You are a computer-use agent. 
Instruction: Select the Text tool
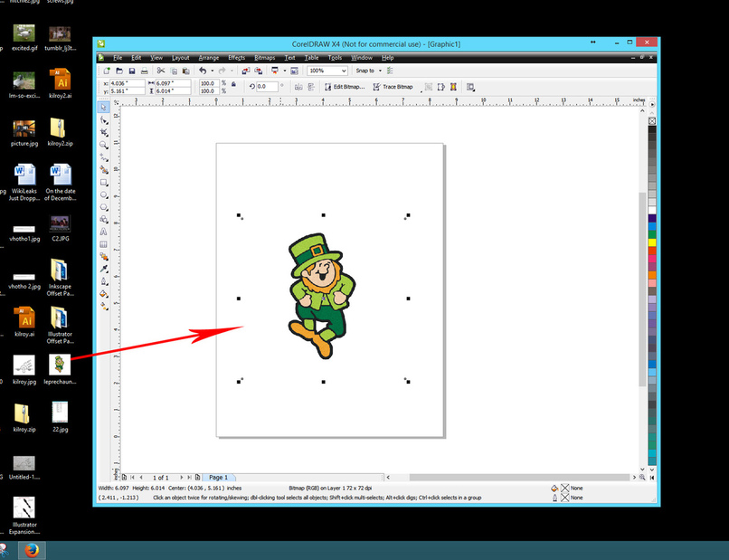coord(105,230)
